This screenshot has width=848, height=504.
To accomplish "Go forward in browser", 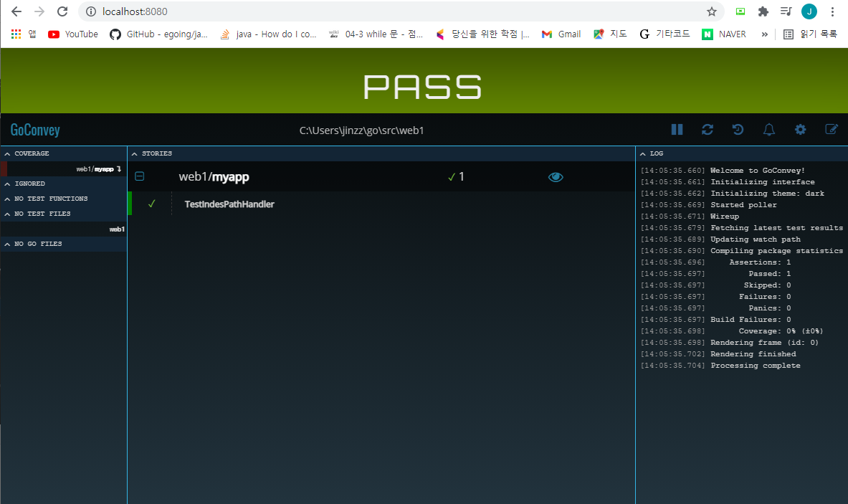I will 39,11.
